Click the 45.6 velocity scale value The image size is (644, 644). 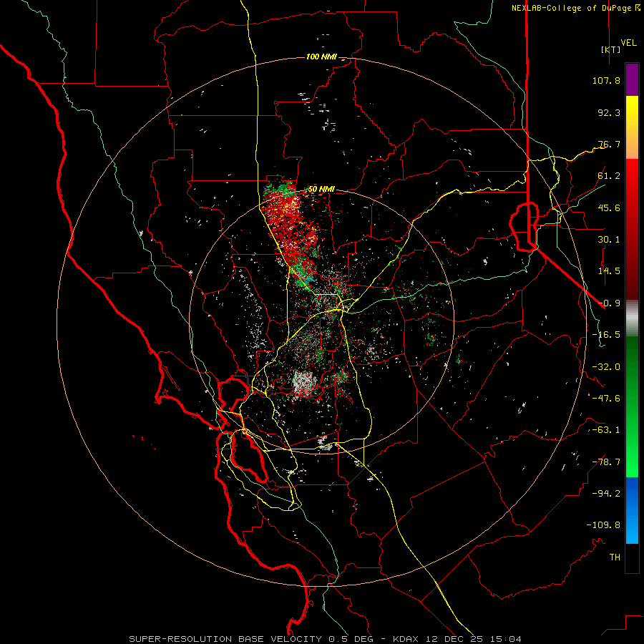pos(609,208)
